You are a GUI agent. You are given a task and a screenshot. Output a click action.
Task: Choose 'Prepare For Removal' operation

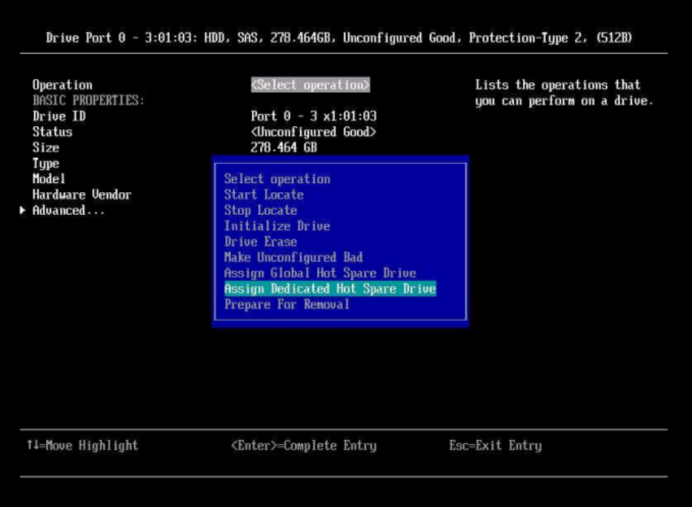[x=286, y=304]
